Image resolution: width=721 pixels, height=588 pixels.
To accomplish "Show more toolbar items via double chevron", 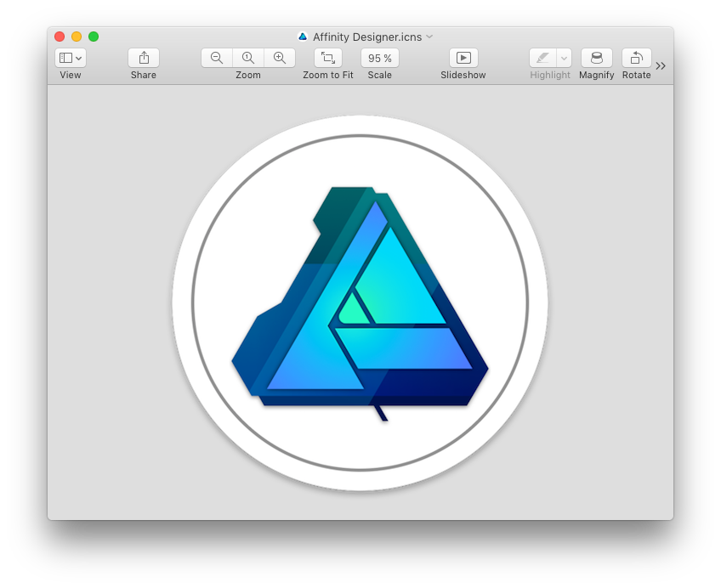I will click(x=661, y=65).
